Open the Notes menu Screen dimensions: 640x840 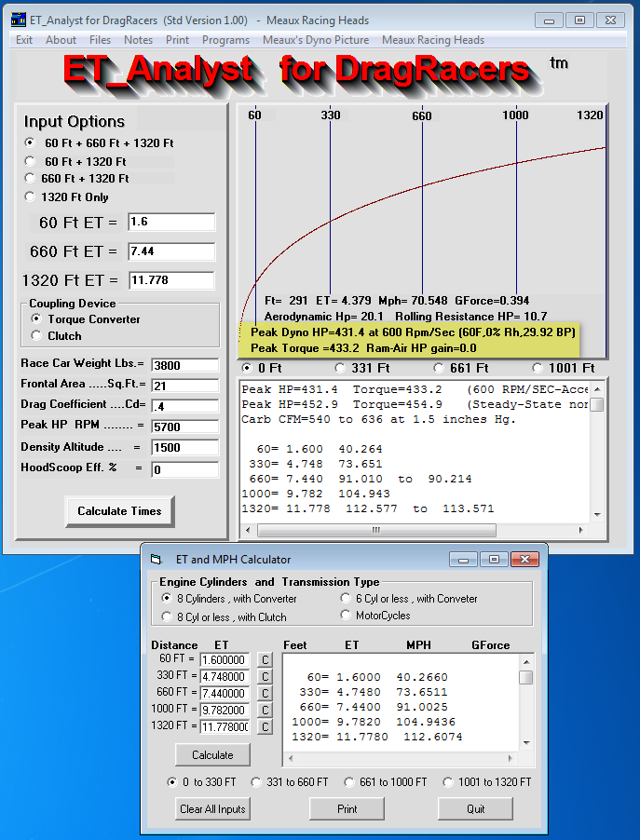(x=138, y=40)
